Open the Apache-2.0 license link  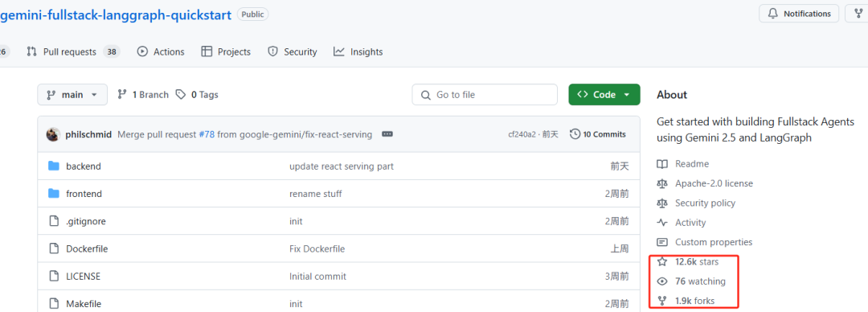pyautogui.click(x=714, y=183)
